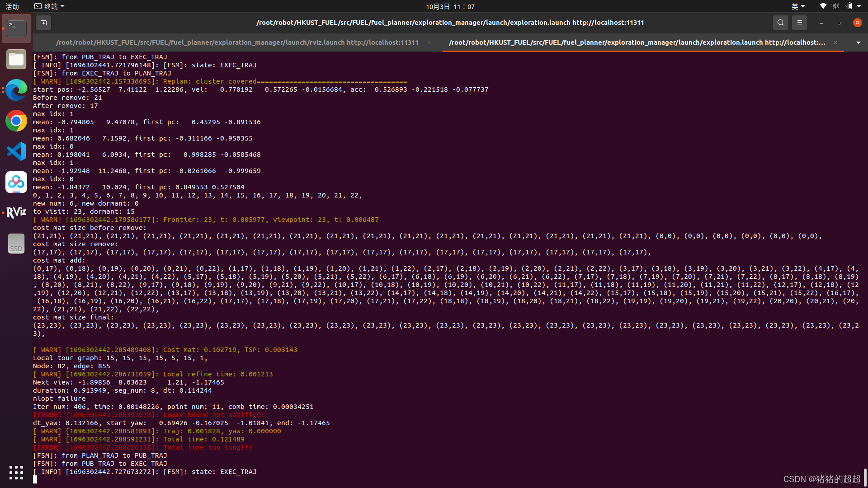
Task: Launch Microsoft Edge from the dock
Action: pos(16,90)
